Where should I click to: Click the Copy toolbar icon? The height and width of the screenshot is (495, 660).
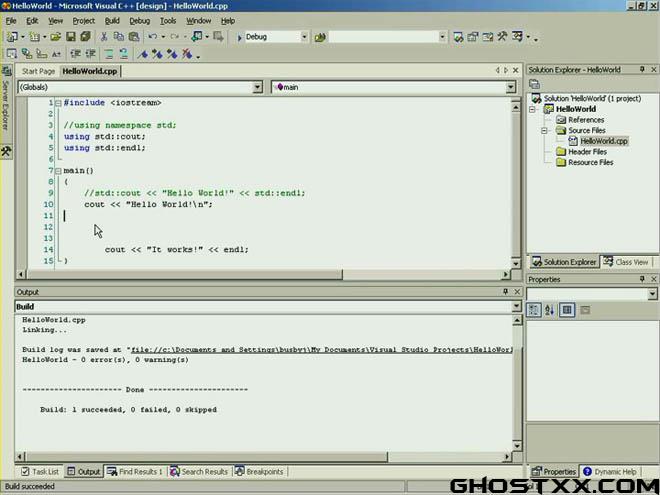tap(119, 37)
